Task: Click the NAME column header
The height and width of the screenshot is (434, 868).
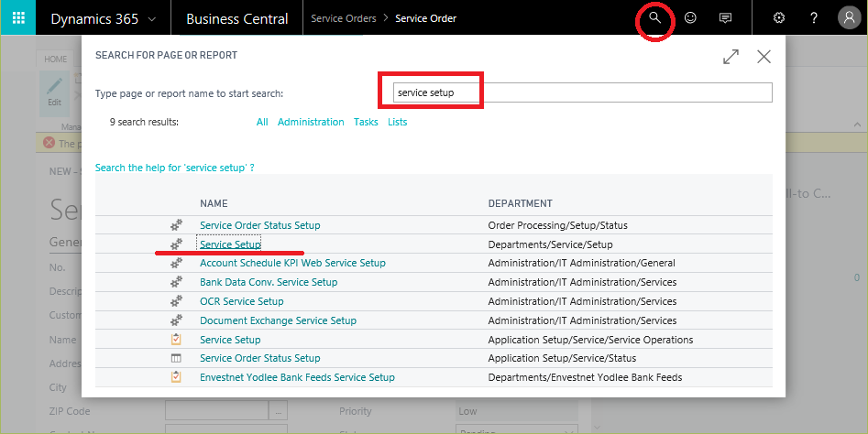Action: pos(214,203)
